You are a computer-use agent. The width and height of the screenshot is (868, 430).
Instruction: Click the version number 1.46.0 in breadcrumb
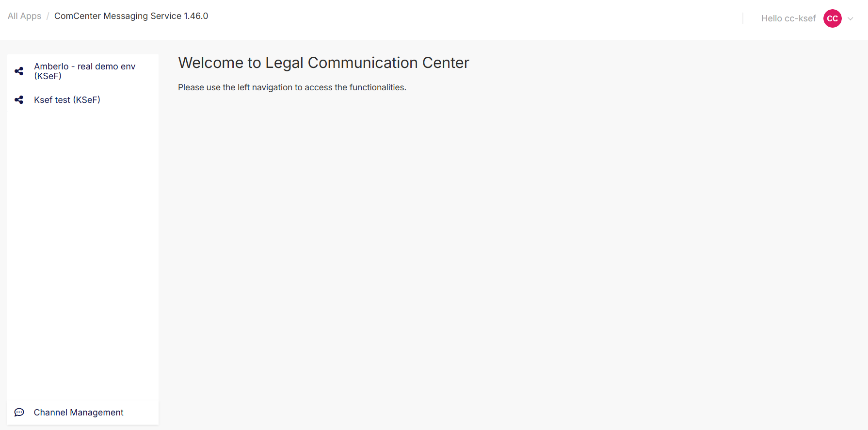tap(196, 16)
